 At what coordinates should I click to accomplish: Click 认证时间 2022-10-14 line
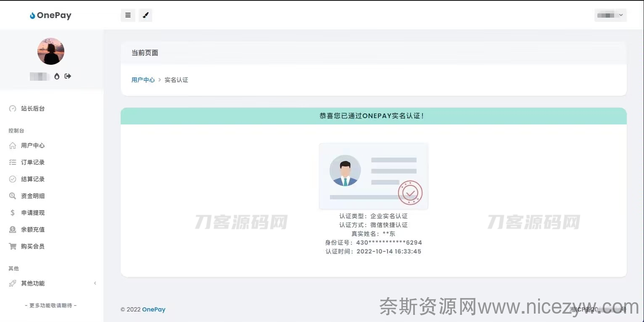(373, 251)
